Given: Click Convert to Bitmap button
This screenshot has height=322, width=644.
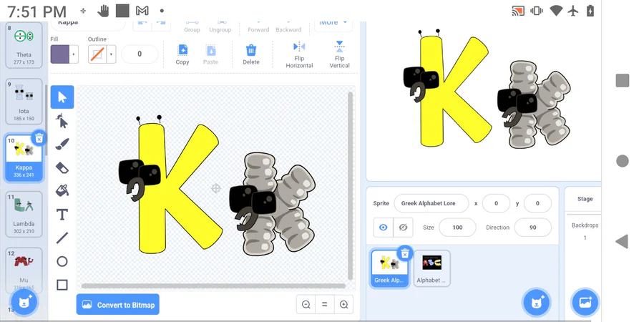Looking at the screenshot, I should coord(118,304).
